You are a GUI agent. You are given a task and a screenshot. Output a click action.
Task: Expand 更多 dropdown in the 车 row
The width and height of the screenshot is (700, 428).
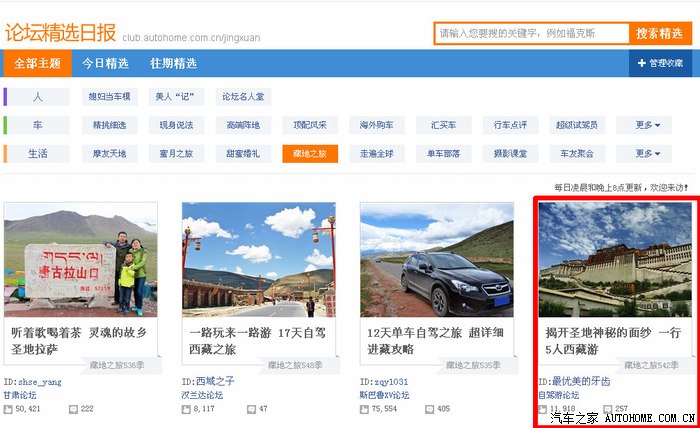[x=647, y=125]
